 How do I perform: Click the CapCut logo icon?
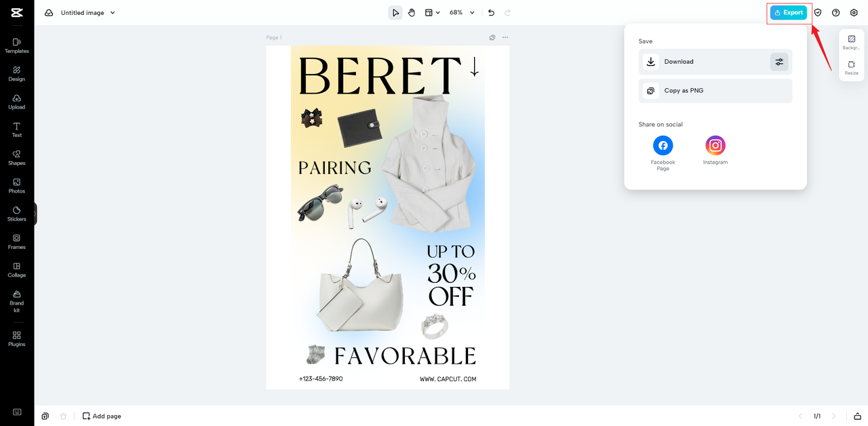[x=16, y=13]
